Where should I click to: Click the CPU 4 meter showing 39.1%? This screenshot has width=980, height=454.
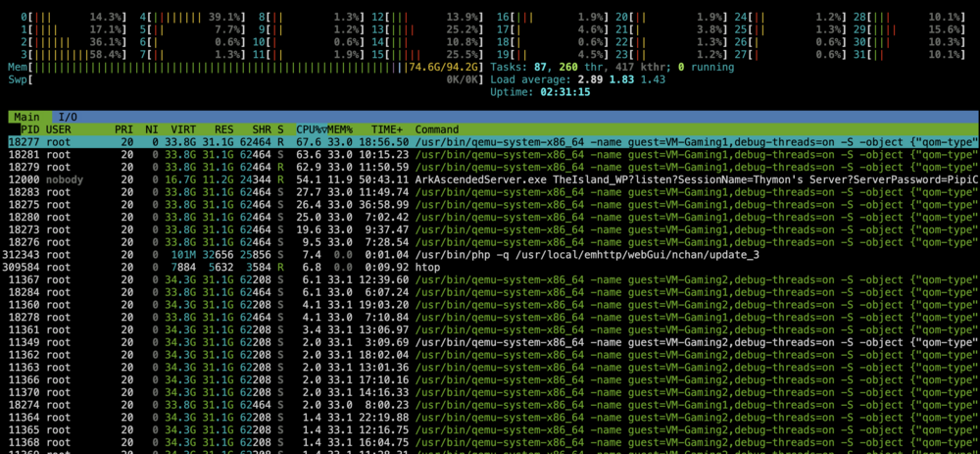click(x=192, y=17)
